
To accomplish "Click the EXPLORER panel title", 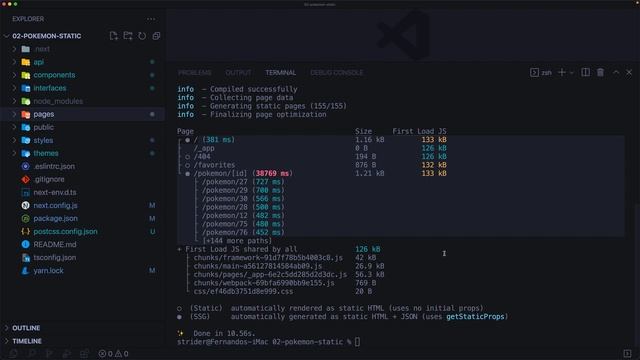I will point(28,19).
